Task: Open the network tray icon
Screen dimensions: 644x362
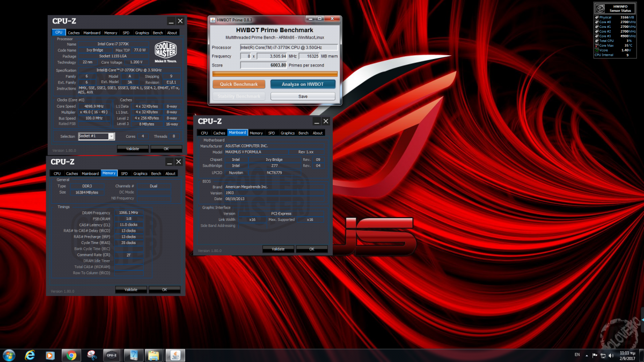Action: pyautogui.click(x=603, y=355)
